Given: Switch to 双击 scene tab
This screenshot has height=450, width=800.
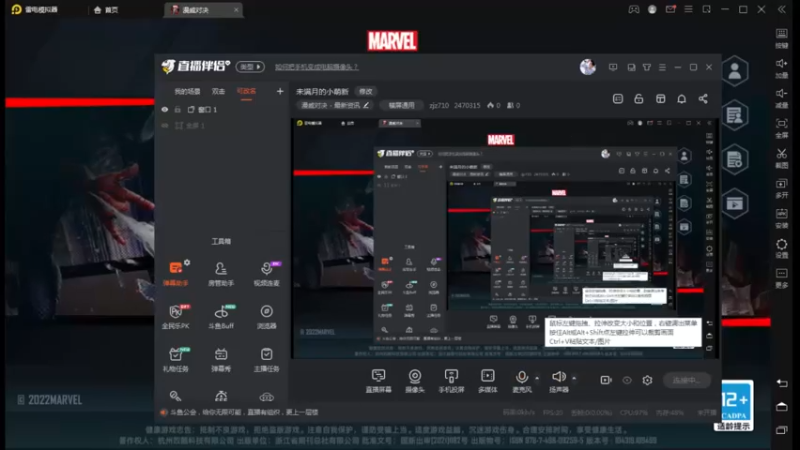Looking at the screenshot, I should tap(218, 91).
